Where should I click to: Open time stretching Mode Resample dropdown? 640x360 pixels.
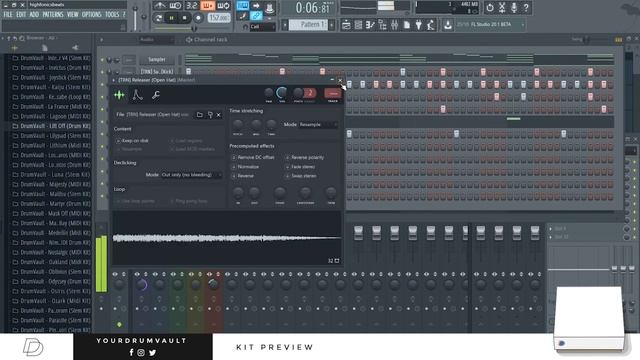coord(318,124)
